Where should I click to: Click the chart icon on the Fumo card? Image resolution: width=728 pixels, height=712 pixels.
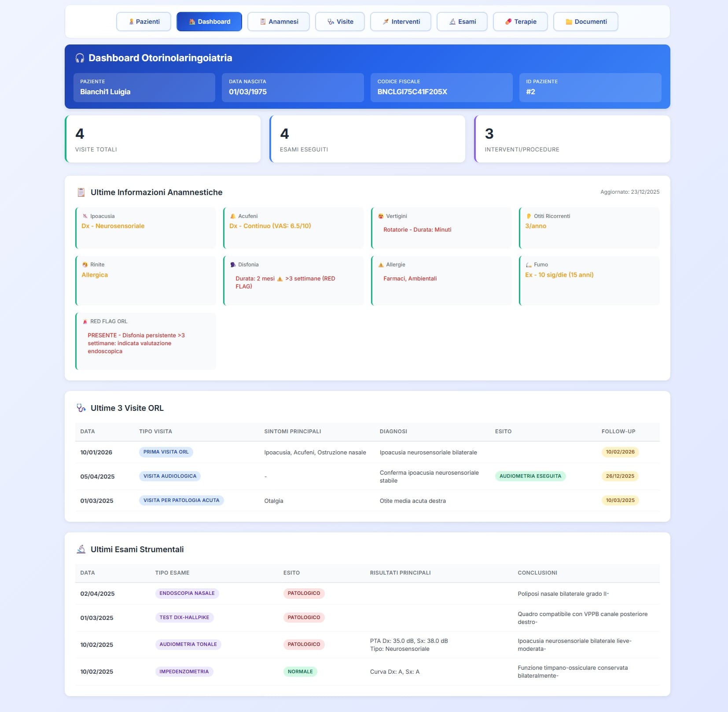point(528,264)
